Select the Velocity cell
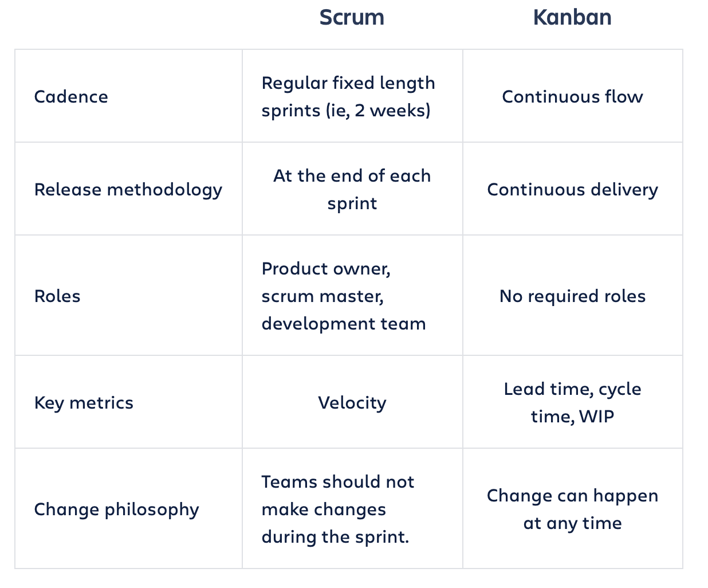This screenshot has width=708, height=588. click(352, 402)
